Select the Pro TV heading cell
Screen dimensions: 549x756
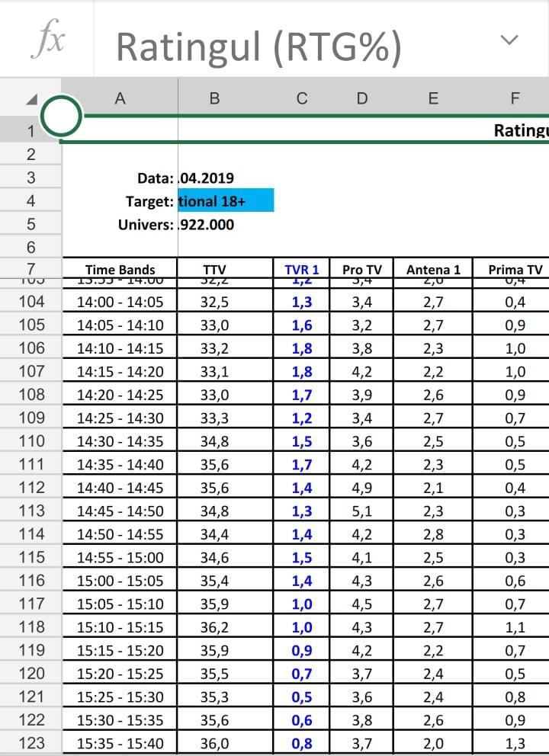362,269
